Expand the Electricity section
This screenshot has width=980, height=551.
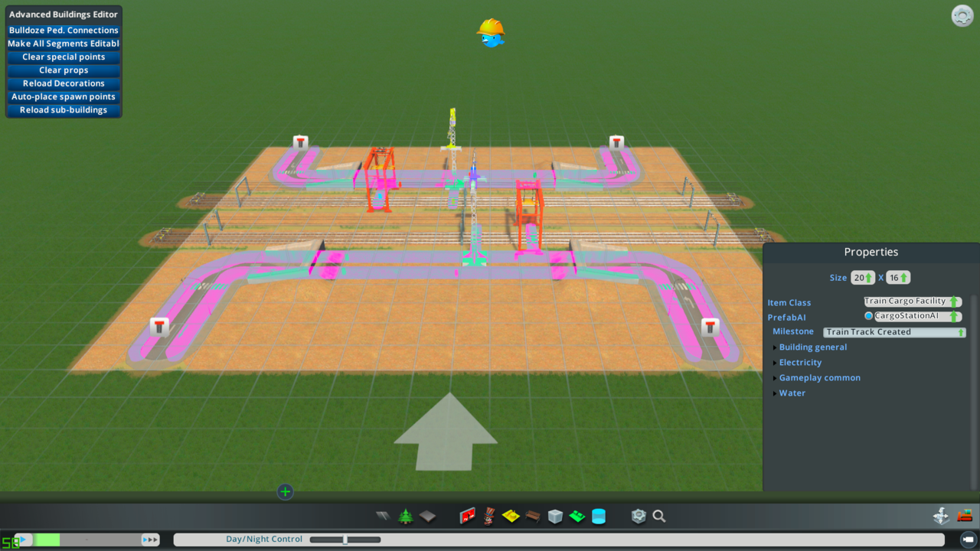800,363
